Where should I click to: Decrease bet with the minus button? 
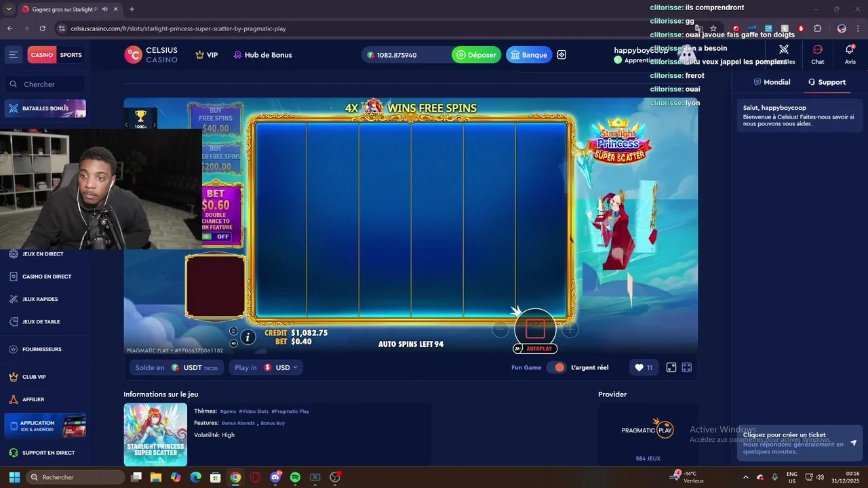pos(500,329)
